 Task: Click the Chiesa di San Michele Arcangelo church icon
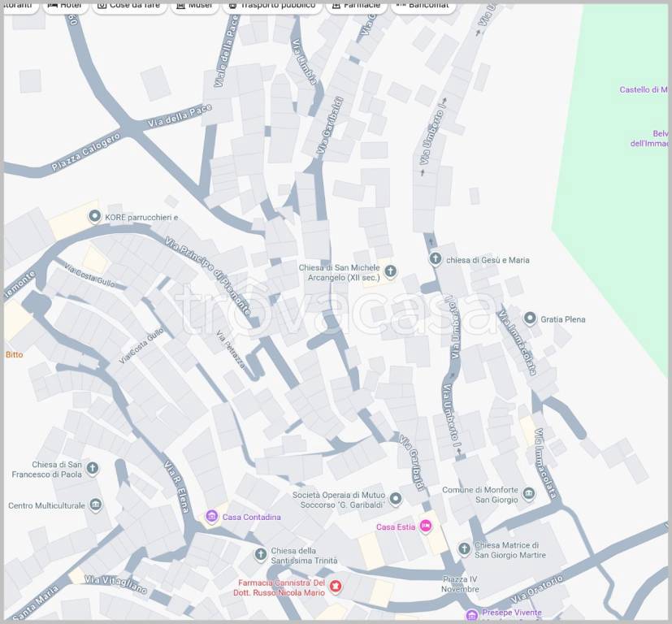[390, 271]
